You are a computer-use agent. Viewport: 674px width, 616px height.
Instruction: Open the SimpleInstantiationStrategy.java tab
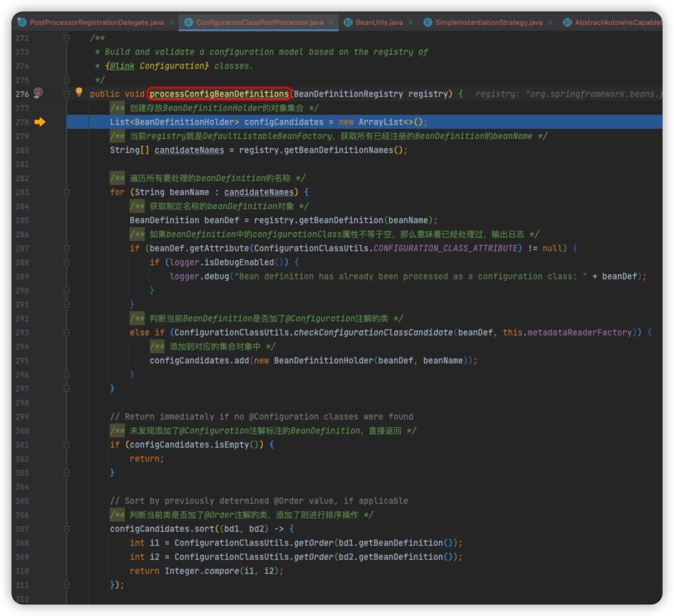point(489,22)
